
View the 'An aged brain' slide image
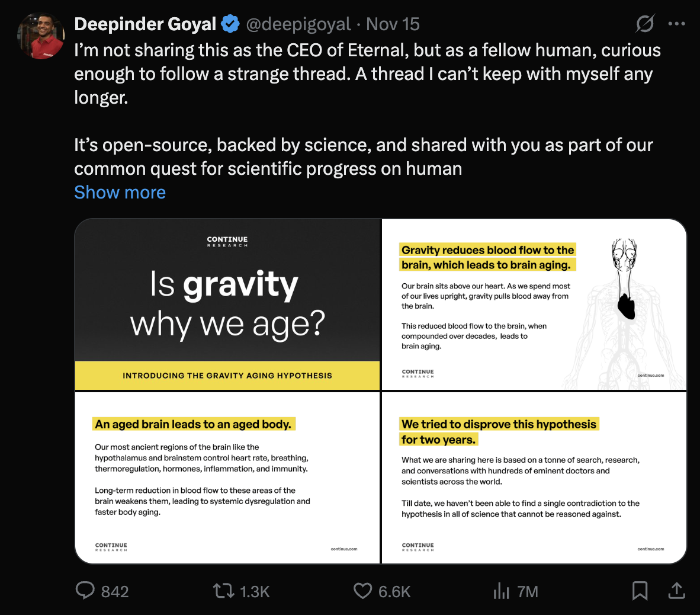[227, 478]
